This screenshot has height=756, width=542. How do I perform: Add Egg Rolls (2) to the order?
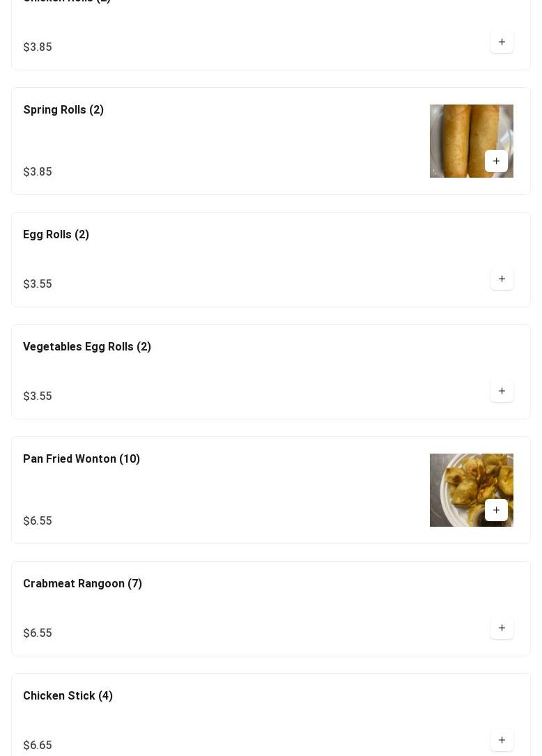pyautogui.click(x=502, y=279)
